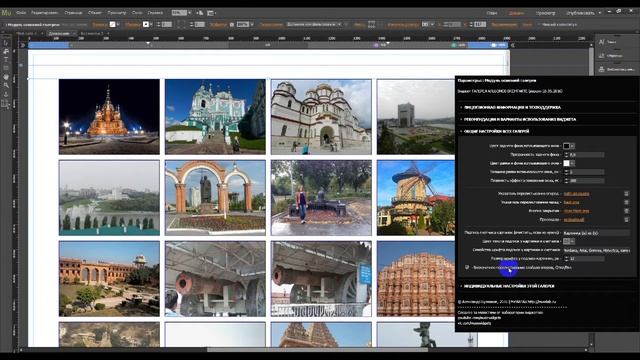Image resolution: width=640 pixels, height=360 pixels.
Task: Click the close.png file link
Action: [x=576, y=211]
